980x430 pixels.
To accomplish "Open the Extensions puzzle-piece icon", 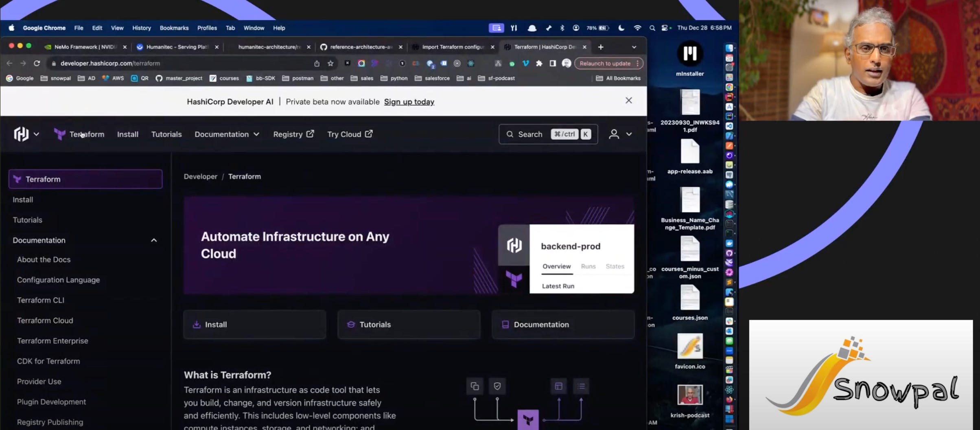I will click(x=539, y=63).
